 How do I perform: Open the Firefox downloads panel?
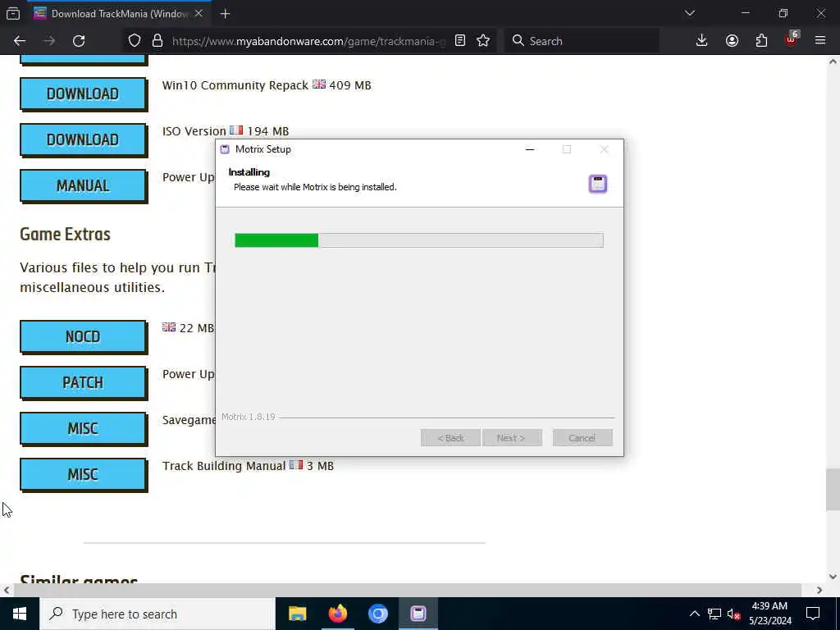(x=702, y=41)
